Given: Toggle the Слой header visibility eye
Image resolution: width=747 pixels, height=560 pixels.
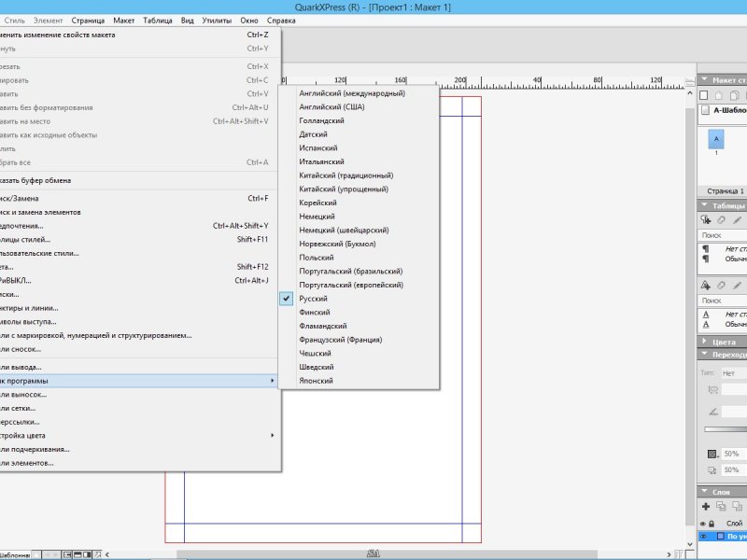Looking at the screenshot, I should [x=703, y=524].
